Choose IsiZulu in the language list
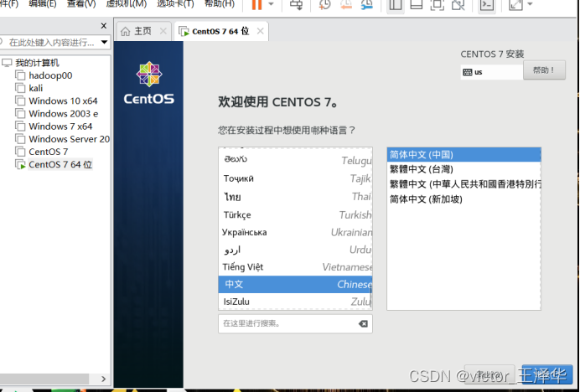This screenshot has height=392, width=580. [x=295, y=302]
